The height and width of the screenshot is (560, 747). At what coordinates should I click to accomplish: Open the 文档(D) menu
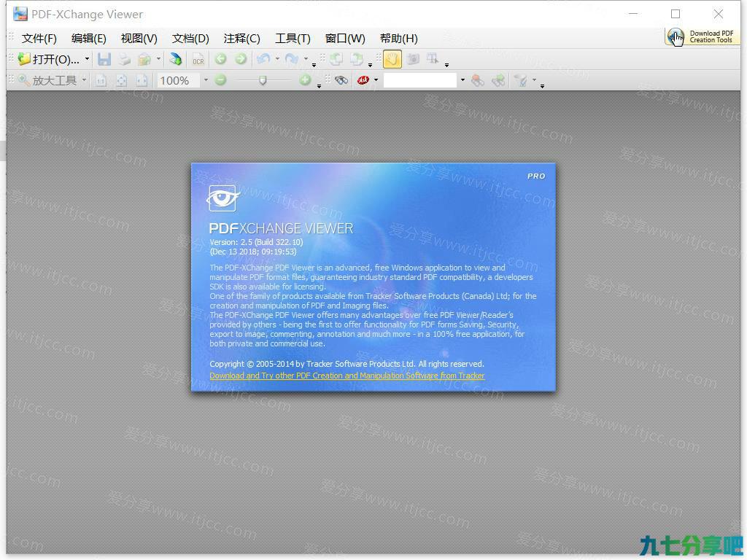[x=190, y=39]
